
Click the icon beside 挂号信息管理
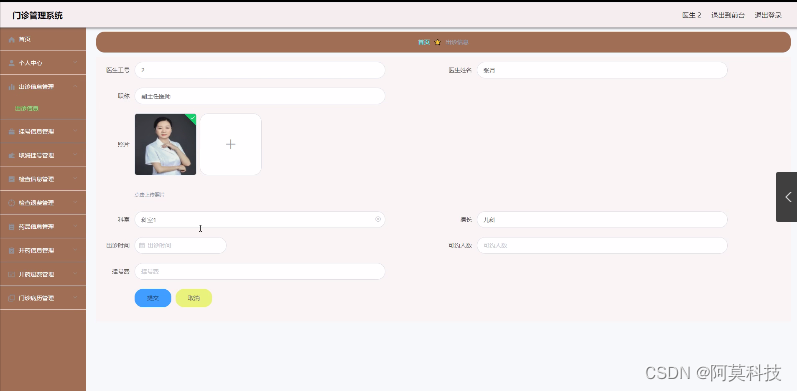12,131
